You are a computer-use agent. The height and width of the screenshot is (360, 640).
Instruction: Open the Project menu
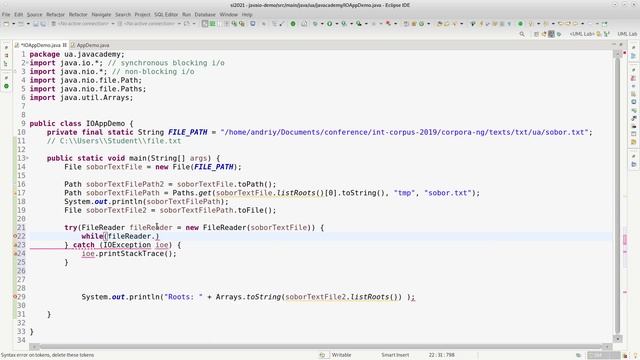142,14
